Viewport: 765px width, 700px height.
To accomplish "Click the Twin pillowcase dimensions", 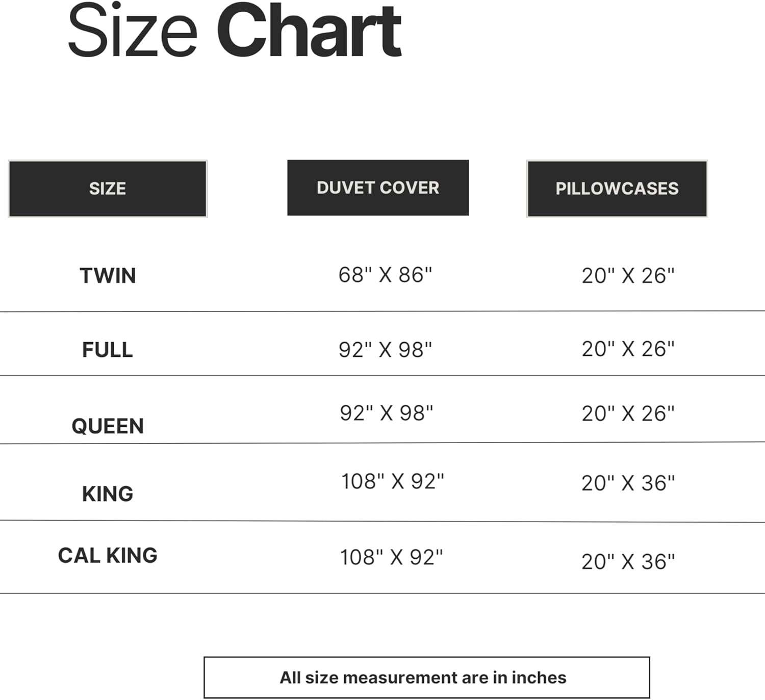I will pyautogui.click(x=628, y=276).
